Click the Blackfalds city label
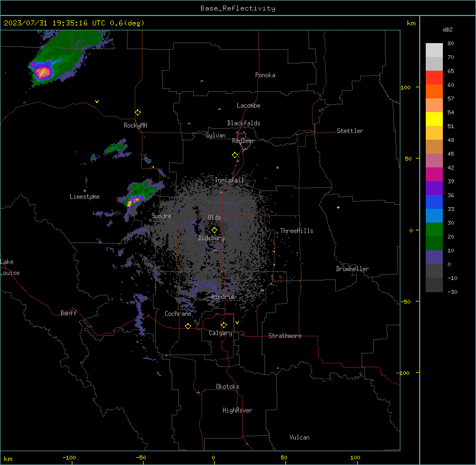This screenshot has width=476, height=465. [244, 123]
